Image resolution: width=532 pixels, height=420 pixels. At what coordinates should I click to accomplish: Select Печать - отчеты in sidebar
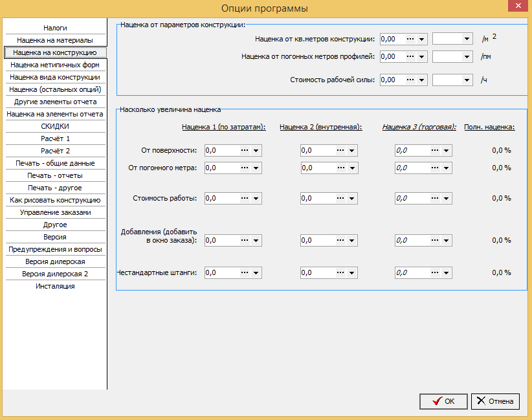click(55, 175)
